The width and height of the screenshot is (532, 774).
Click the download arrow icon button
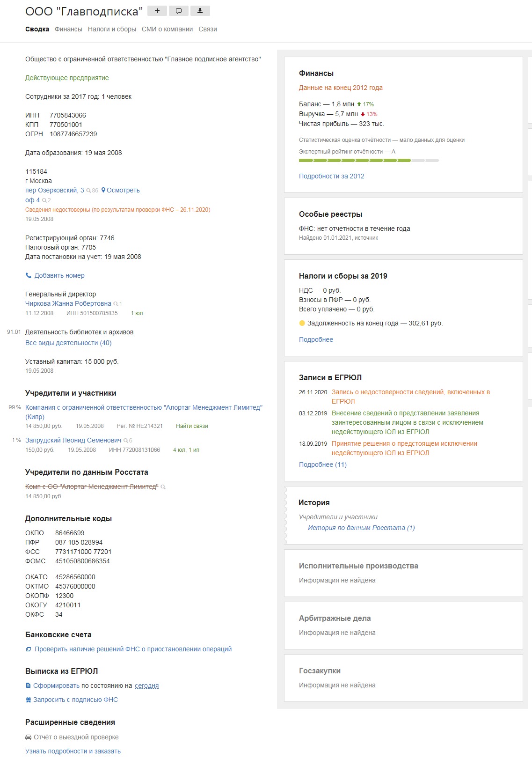(200, 11)
